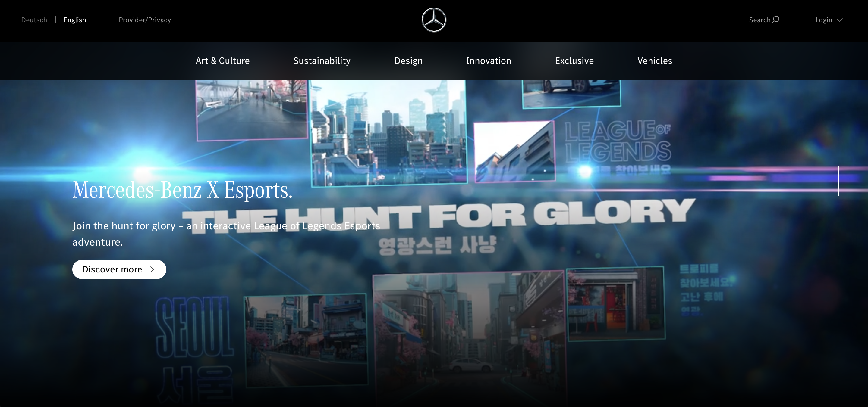
Task: Click the Mercedes-Benz X Esports headline
Action: [183, 190]
